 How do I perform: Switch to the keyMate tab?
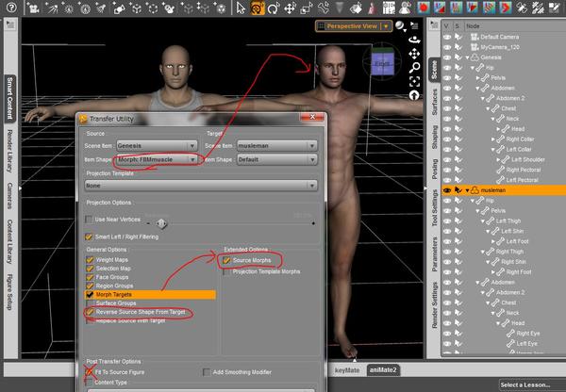[347, 370]
